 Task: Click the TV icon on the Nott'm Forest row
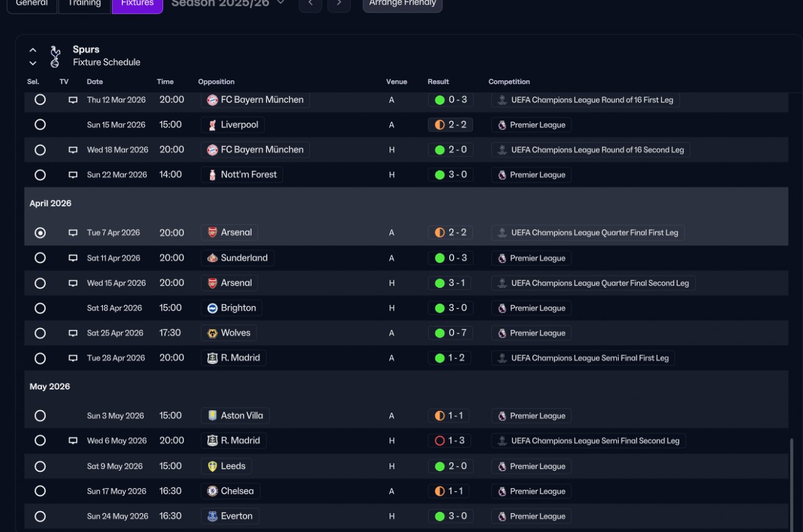(x=73, y=175)
